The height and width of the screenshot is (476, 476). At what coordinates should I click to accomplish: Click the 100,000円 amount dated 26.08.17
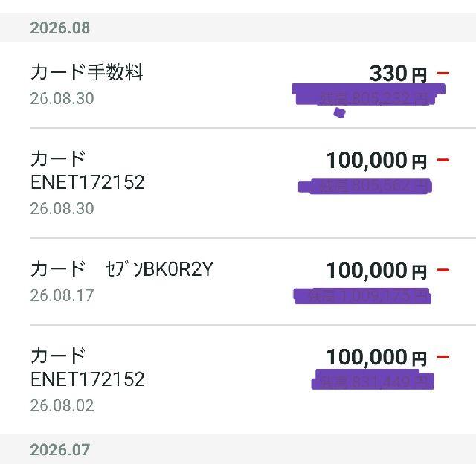click(x=376, y=270)
